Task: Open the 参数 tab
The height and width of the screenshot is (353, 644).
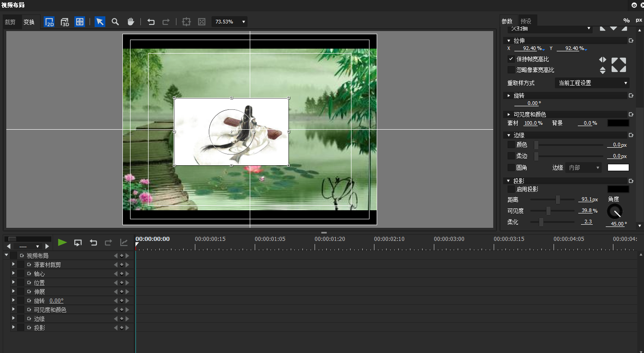Action: click(507, 21)
